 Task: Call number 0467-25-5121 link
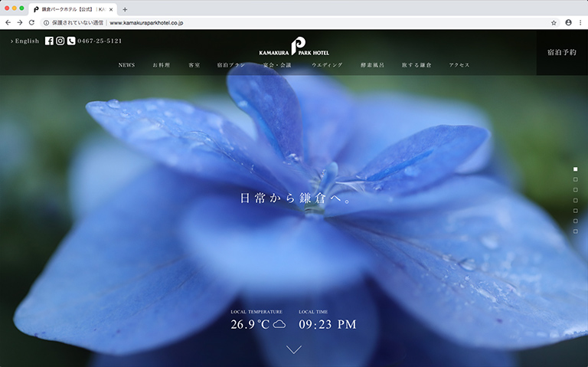click(100, 41)
